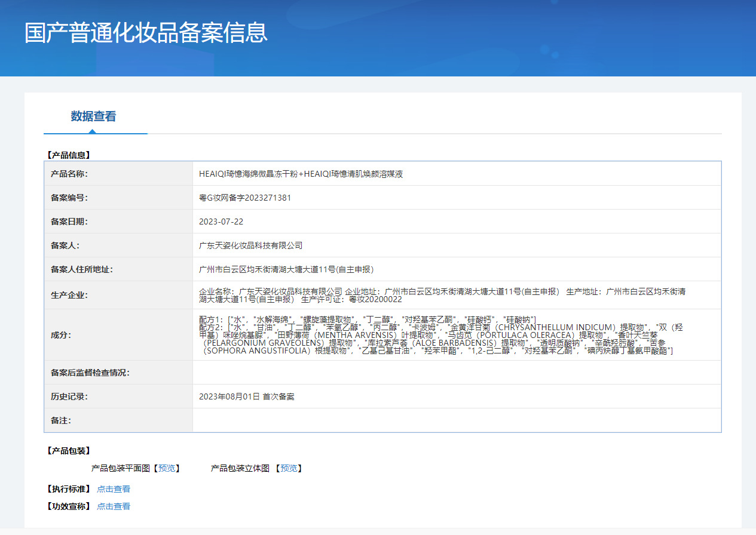Open 预览 link for 产品包装平面图
The height and width of the screenshot is (535, 756).
coord(167,468)
